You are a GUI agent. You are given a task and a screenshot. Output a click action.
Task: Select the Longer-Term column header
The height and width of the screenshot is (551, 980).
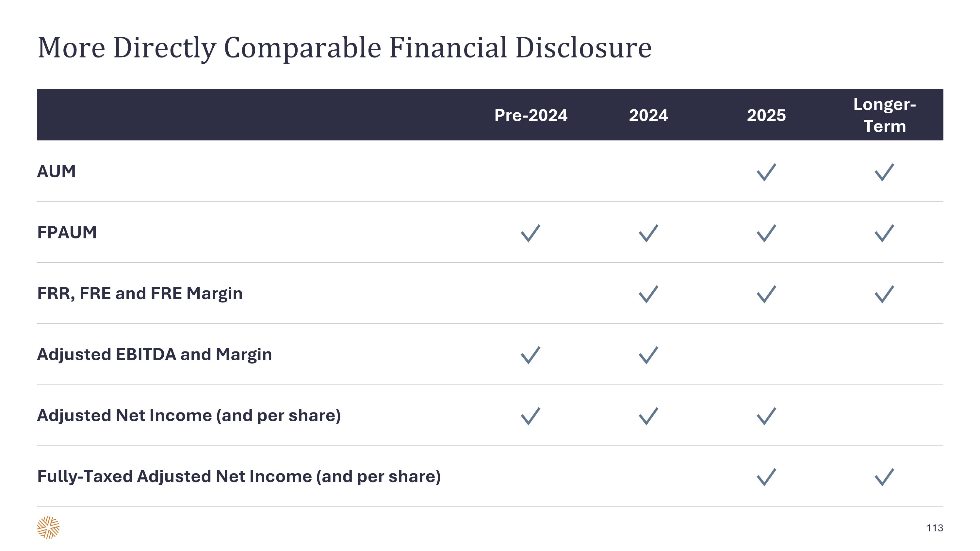point(885,115)
